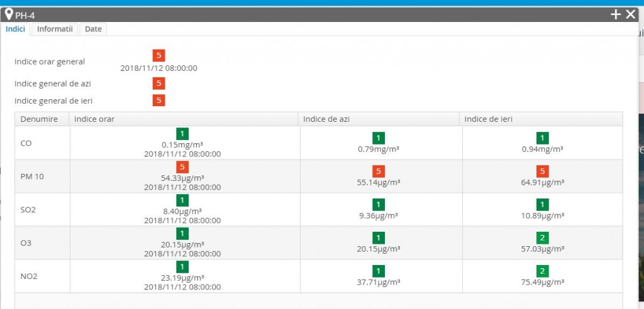
Task: Select the PM 10 row label
Action: [32, 176]
